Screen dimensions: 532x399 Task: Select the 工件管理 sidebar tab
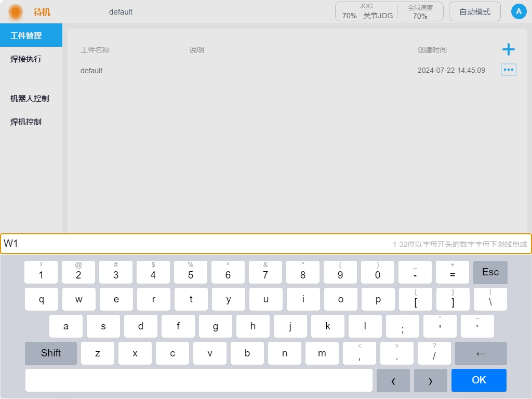[31, 36]
